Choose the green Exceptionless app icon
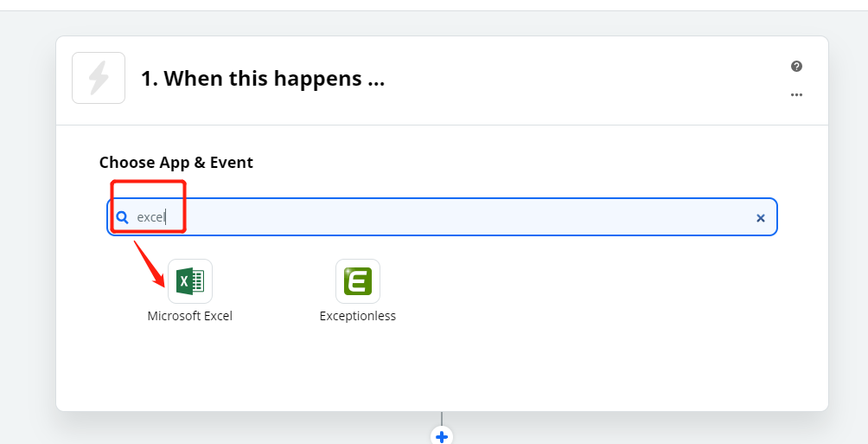The image size is (868, 444). click(x=358, y=281)
